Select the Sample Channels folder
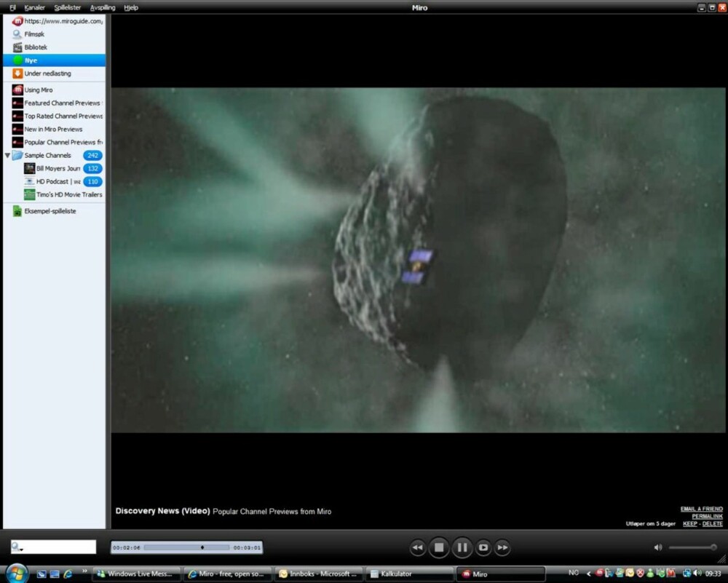The width and height of the screenshot is (728, 583). coord(47,156)
